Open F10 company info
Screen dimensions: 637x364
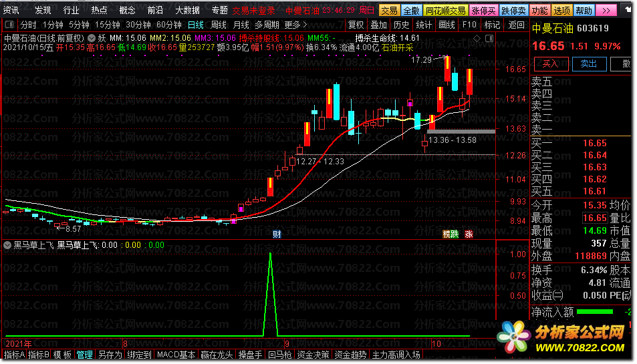[x=469, y=25]
